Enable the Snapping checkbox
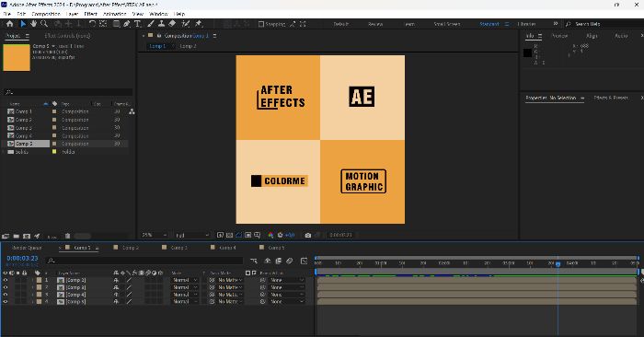The width and height of the screenshot is (644, 337). [x=261, y=24]
